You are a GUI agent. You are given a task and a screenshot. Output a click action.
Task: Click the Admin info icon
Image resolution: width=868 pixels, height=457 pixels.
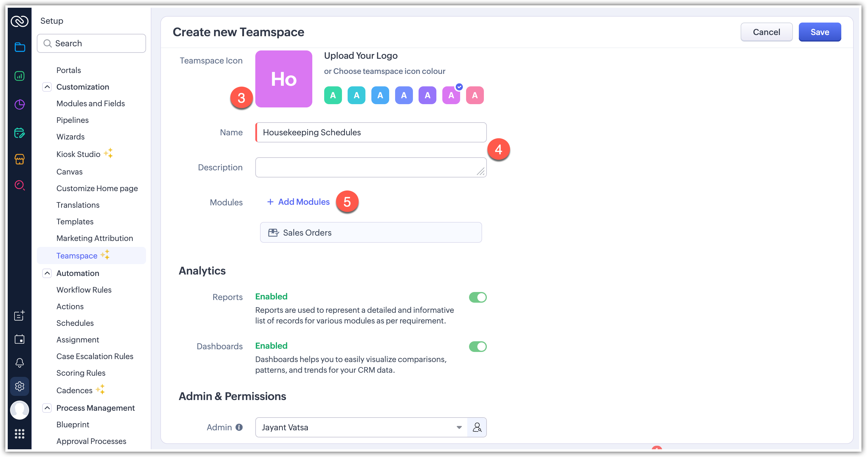coord(239,427)
